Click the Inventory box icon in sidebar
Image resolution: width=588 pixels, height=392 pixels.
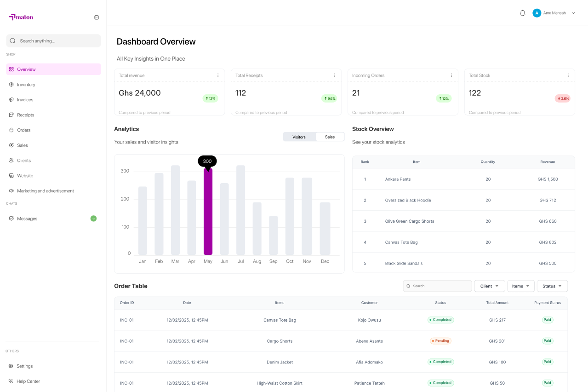[x=11, y=85]
